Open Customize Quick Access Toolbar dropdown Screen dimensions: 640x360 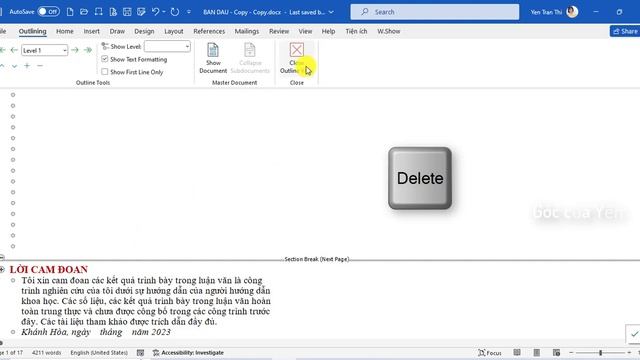pyautogui.click(x=189, y=12)
